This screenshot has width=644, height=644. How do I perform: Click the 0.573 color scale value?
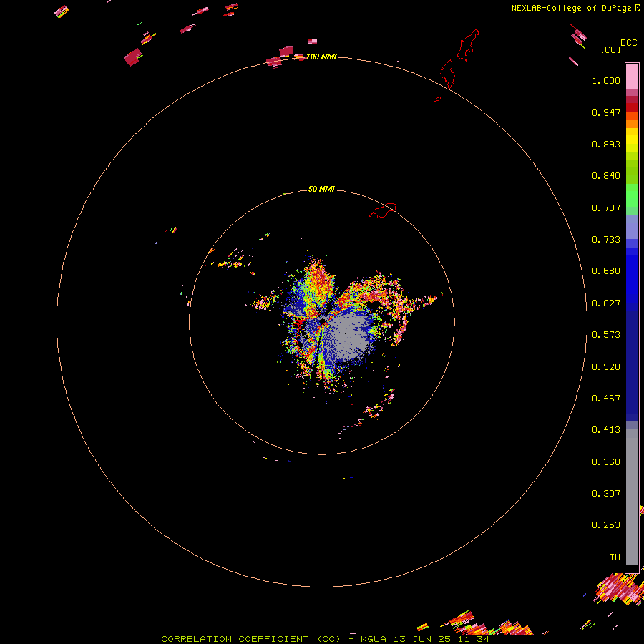[606, 335]
